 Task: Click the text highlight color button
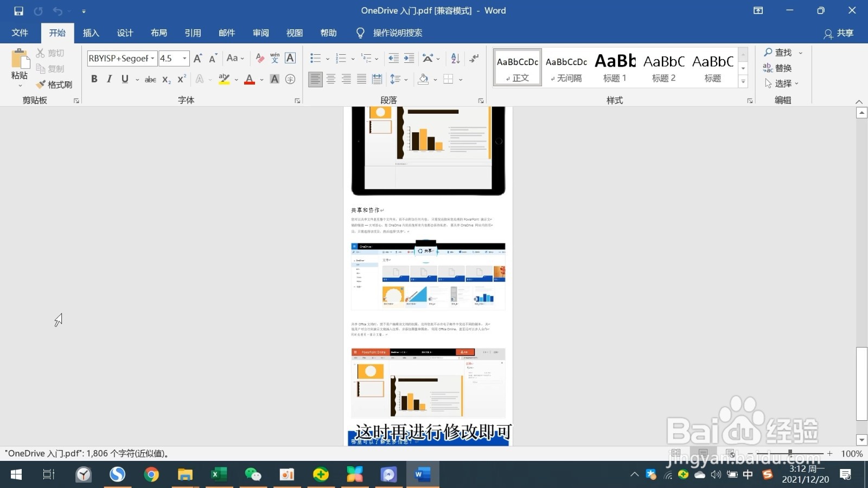click(224, 79)
